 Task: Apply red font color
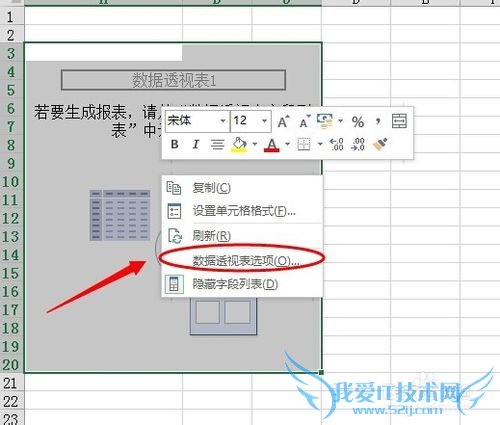[272, 145]
